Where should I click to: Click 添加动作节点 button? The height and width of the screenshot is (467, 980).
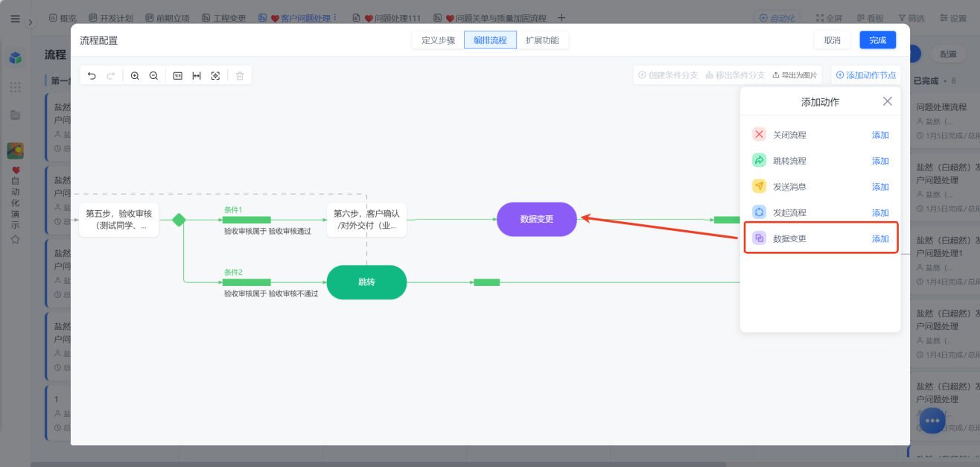(866, 75)
